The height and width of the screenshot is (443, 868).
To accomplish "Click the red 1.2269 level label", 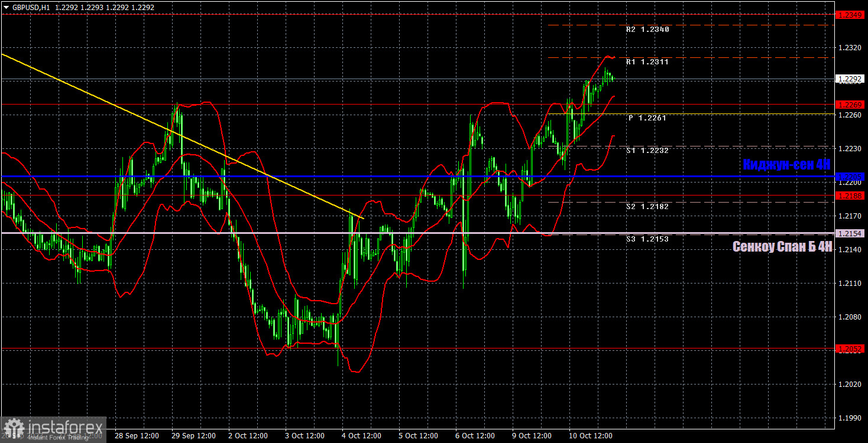I will 850,104.
